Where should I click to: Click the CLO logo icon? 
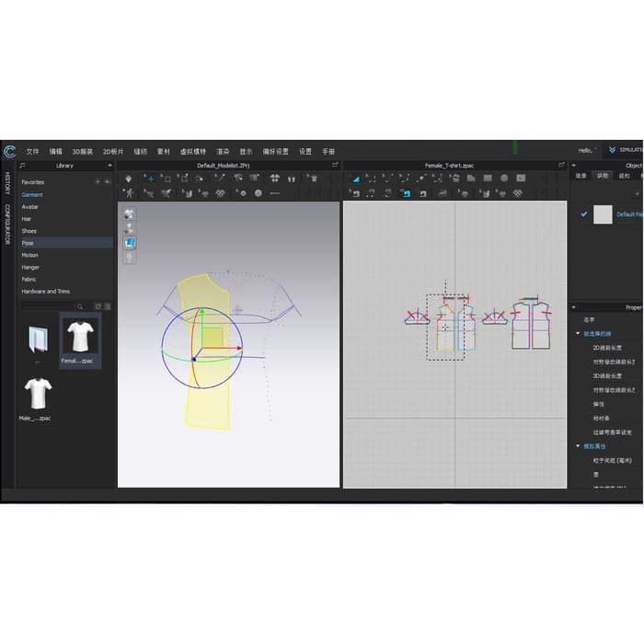9,152
